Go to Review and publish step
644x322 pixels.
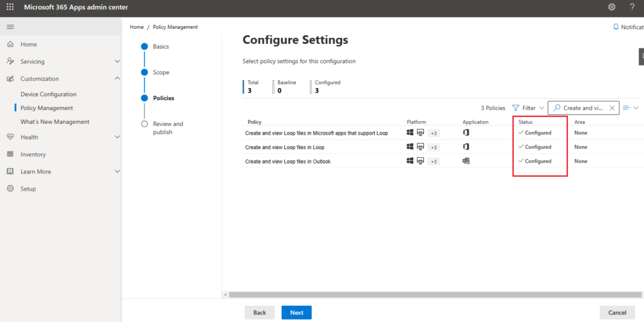(168, 128)
